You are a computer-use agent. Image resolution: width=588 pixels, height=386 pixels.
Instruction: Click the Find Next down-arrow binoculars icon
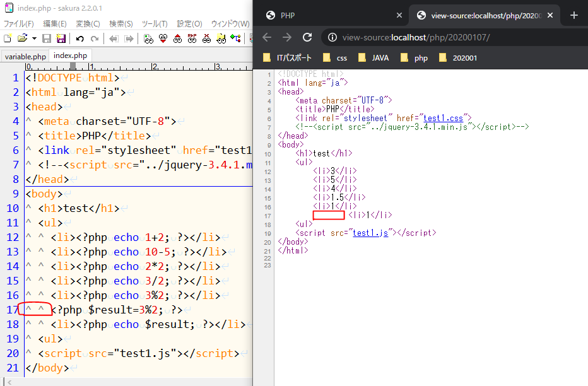point(163,39)
